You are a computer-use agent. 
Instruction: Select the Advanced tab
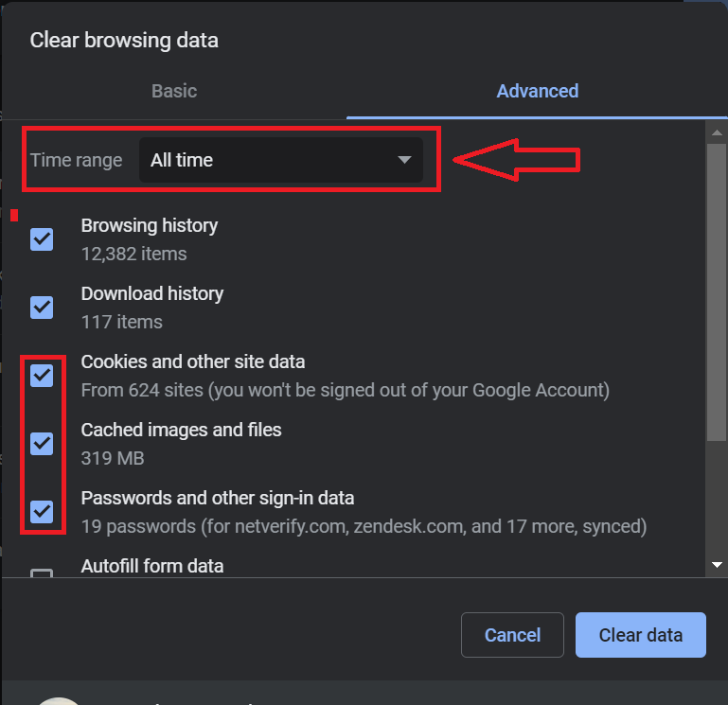[537, 91]
